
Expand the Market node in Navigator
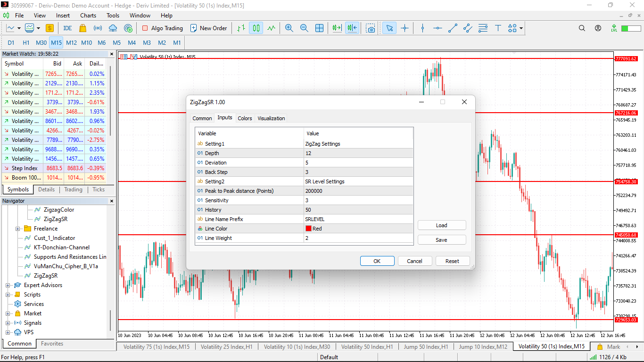[x=8, y=313]
